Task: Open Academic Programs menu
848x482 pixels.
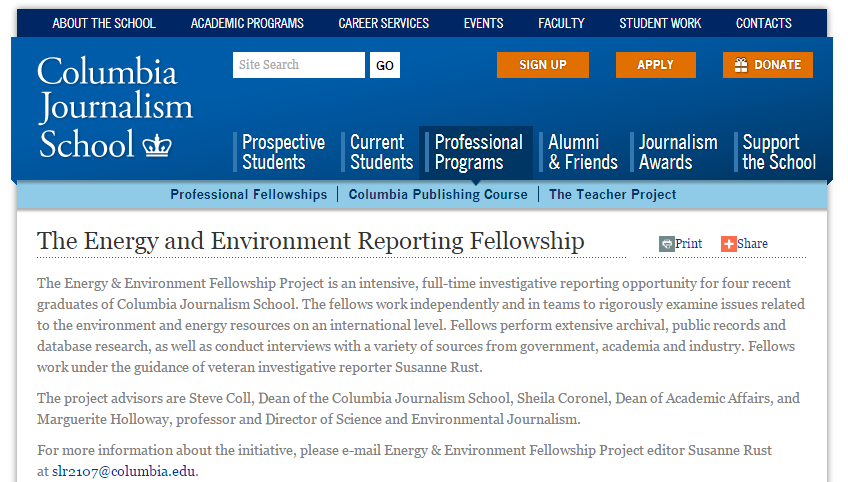Action: (x=247, y=23)
